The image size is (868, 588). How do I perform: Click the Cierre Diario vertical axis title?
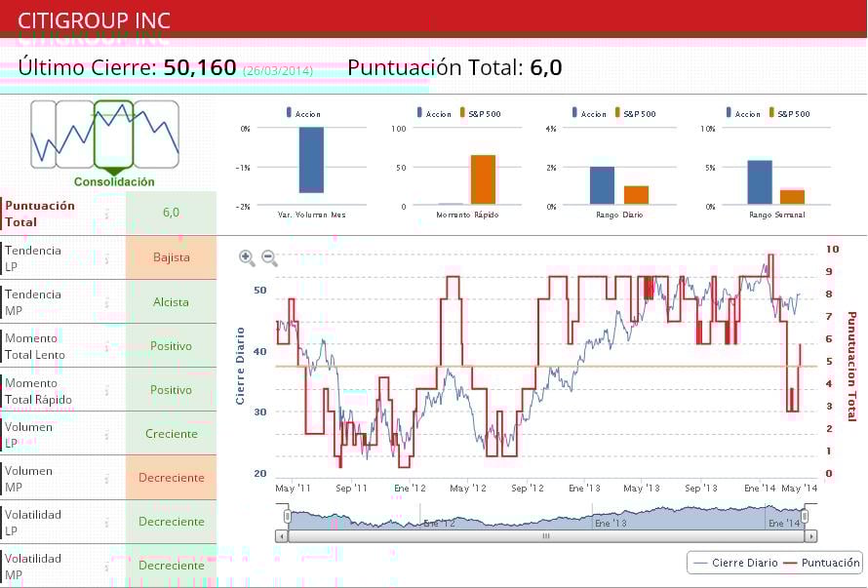240,366
